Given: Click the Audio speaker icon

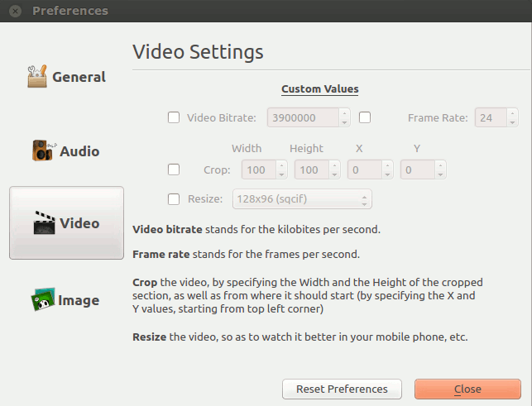Looking at the screenshot, I should (43, 150).
